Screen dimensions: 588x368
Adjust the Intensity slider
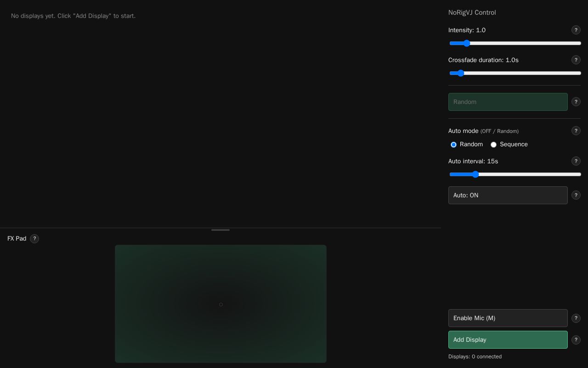click(x=515, y=43)
